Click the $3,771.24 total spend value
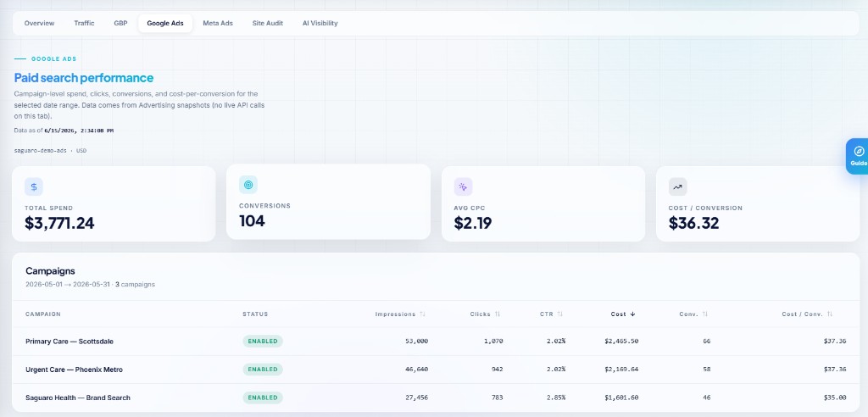 pyautogui.click(x=59, y=223)
